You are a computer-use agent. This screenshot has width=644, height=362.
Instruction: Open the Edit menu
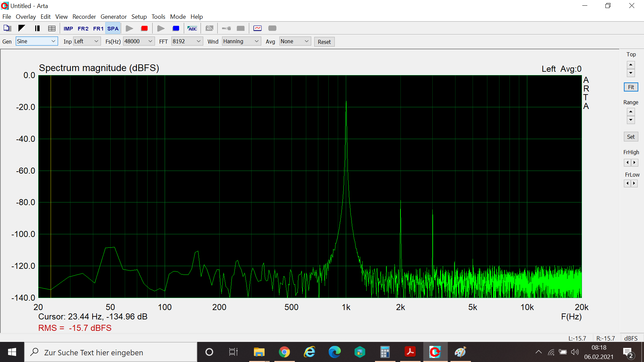(46, 16)
